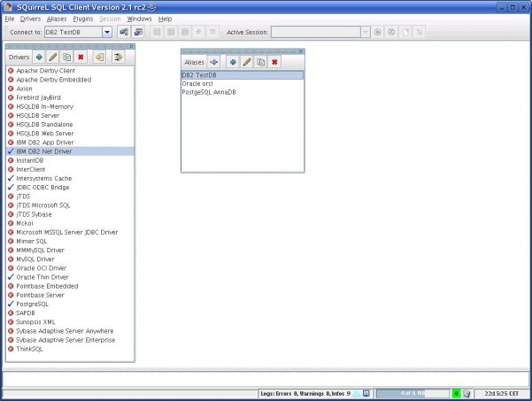532x401 pixels.
Task: Open the Connect to alias dropdown
Action: coord(107,32)
